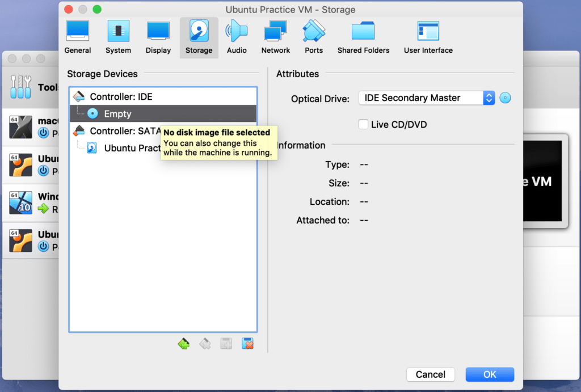This screenshot has height=392, width=581.
Task: Open the Shared Folders settings tab
Action: [x=364, y=38]
